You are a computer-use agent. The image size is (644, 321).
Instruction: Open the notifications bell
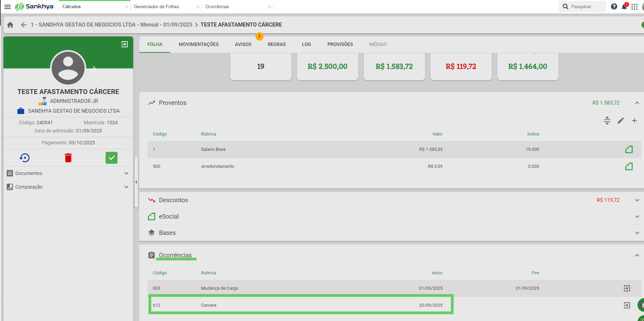(624, 6)
